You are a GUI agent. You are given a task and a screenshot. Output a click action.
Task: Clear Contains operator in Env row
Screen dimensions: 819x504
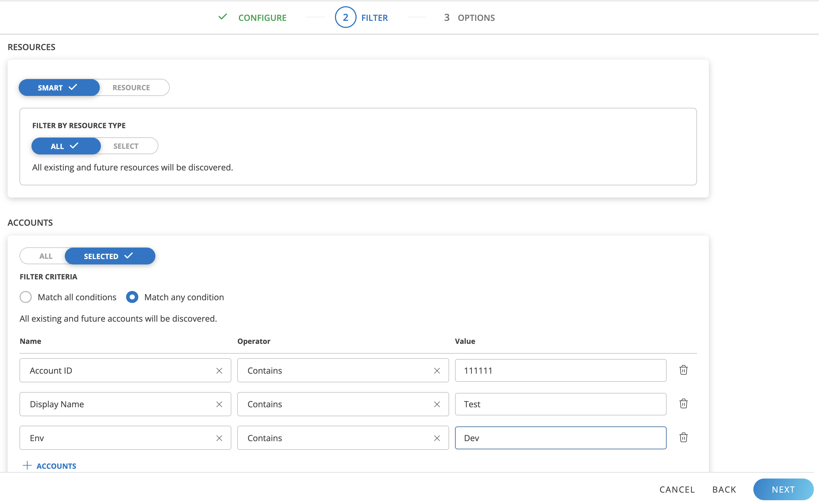coord(437,438)
